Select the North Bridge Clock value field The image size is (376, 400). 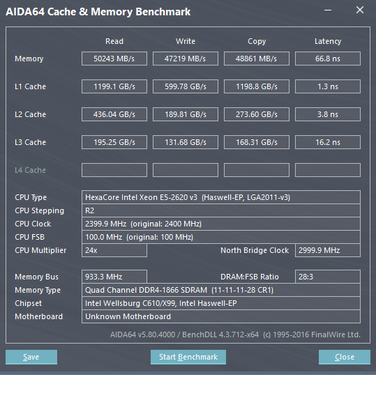click(x=328, y=250)
